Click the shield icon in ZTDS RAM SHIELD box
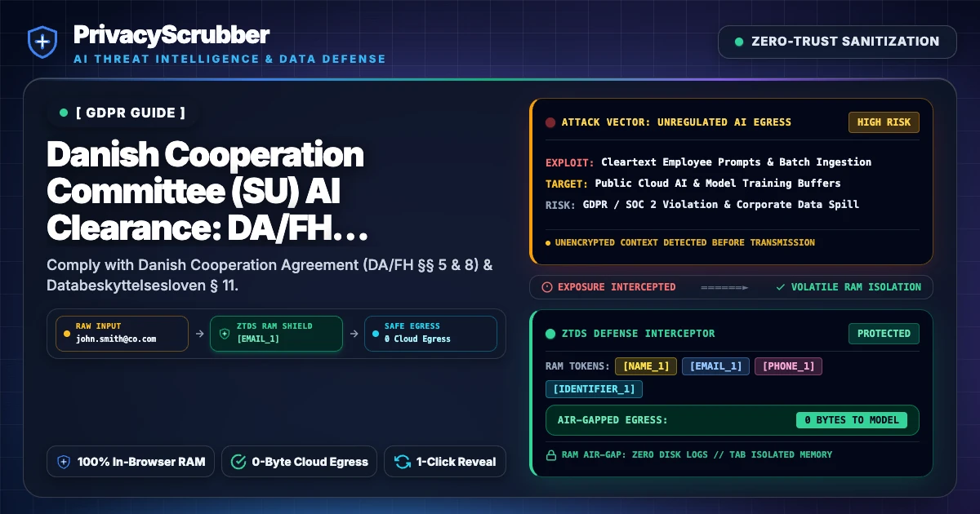Image resolution: width=980 pixels, height=514 pixels. click(x=225, y=334)
